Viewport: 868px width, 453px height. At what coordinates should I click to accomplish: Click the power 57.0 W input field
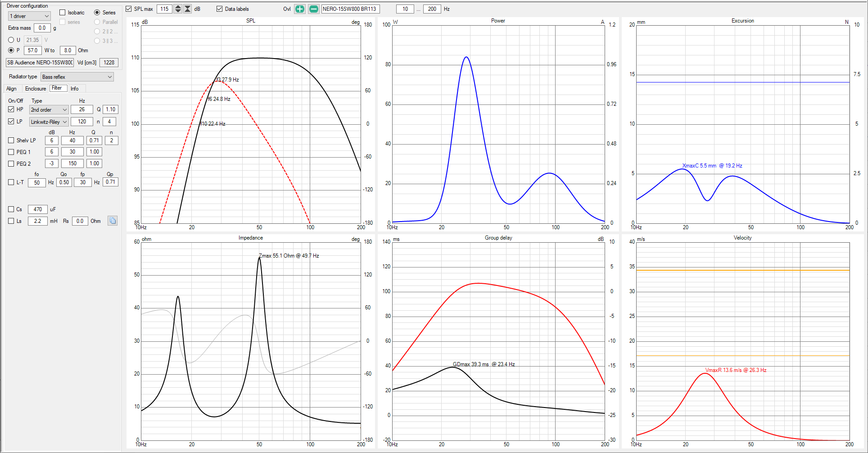(x=33, y=50)
